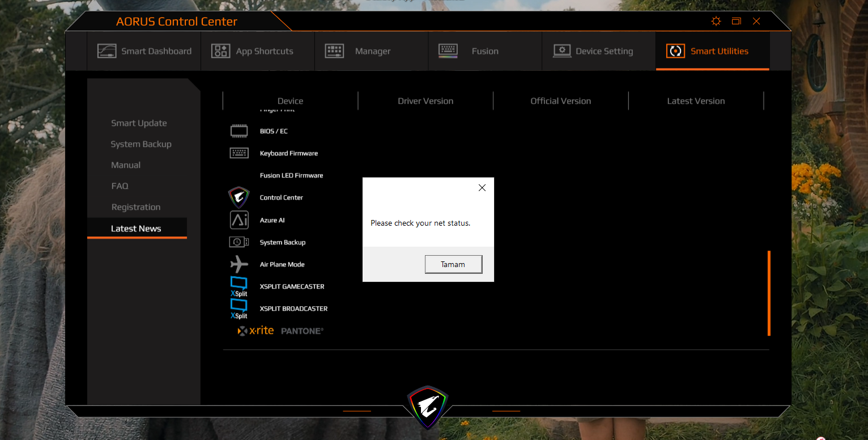
Task: Select Registration in the sidebar
Action: point(136,207)
